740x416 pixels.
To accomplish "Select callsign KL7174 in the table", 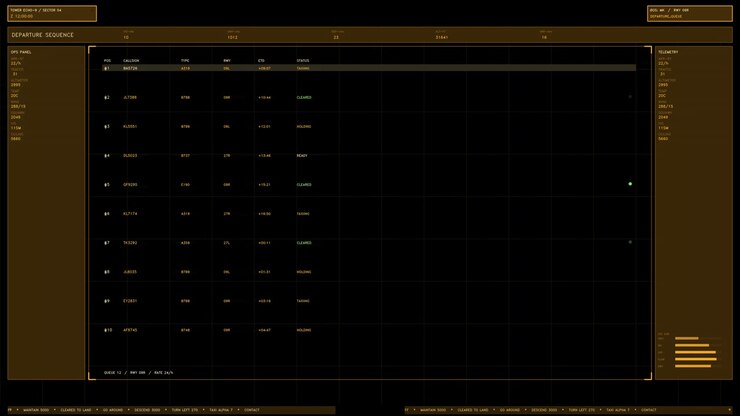I will (130, 214).
